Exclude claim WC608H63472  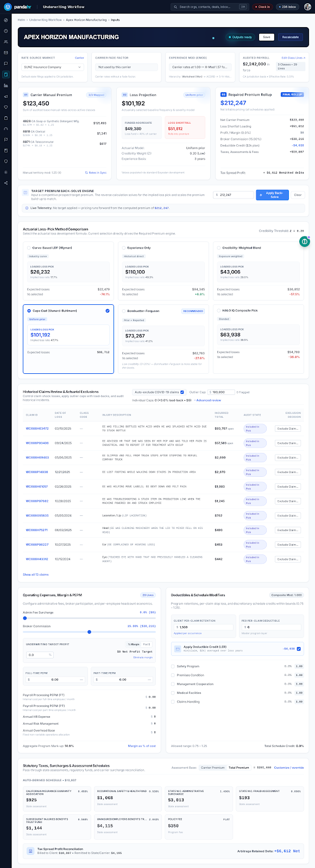click(288, 429)
